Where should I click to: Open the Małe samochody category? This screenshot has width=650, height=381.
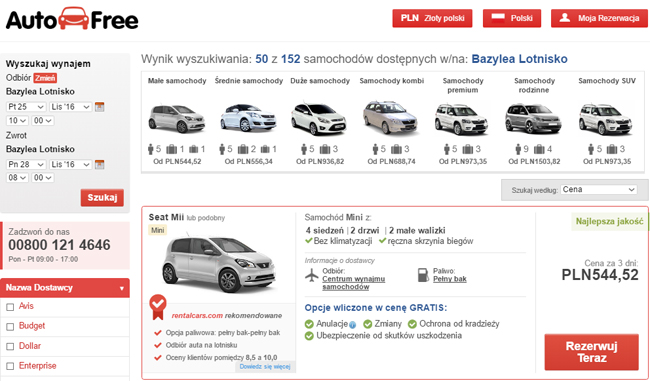pyautogui.click(x=177, y=81)
